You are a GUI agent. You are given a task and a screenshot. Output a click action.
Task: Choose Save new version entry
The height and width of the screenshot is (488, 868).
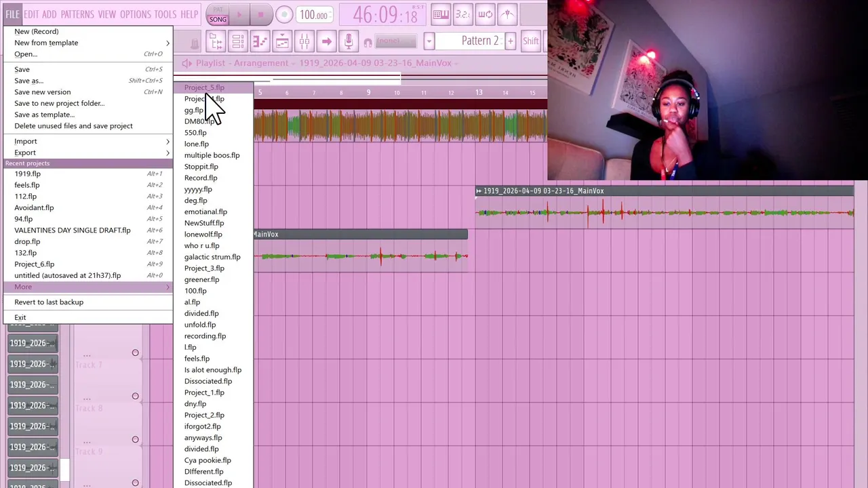tap(88, 92)
